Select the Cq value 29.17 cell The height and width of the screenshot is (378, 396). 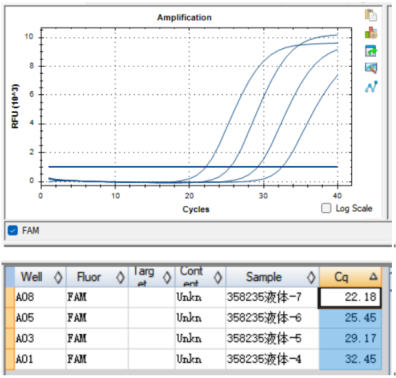click(350, 339)
